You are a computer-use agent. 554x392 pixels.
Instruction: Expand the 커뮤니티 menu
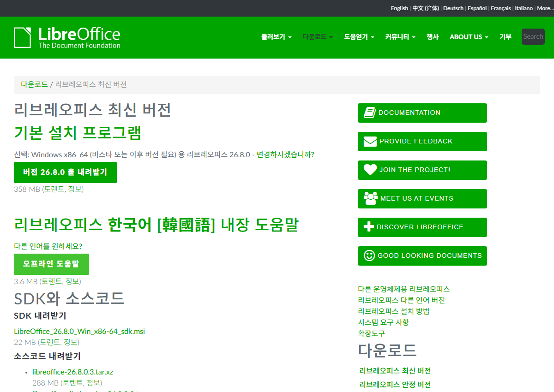(x=400, y=37)
